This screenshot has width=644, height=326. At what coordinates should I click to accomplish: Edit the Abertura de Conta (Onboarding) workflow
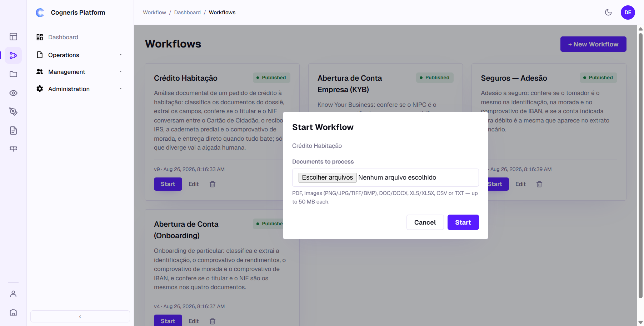tap(194, 321)
